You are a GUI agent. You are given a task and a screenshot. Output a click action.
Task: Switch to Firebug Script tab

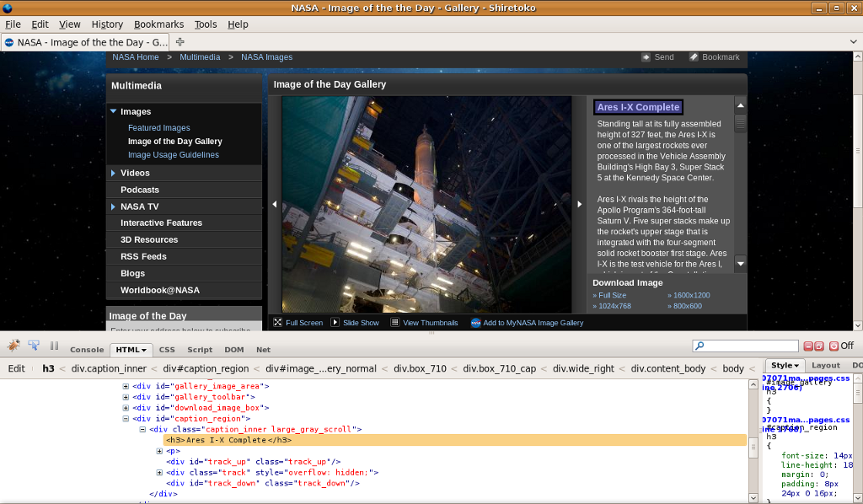point(200,350)
